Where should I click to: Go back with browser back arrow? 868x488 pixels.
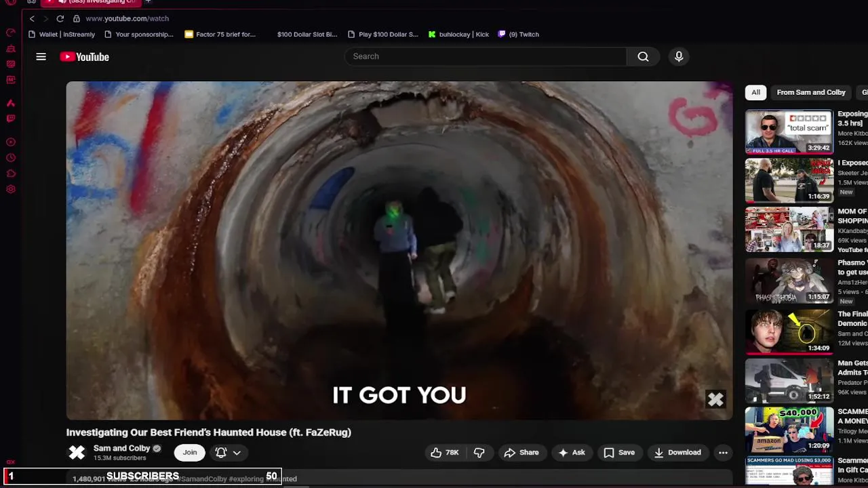tap(32, 19)
